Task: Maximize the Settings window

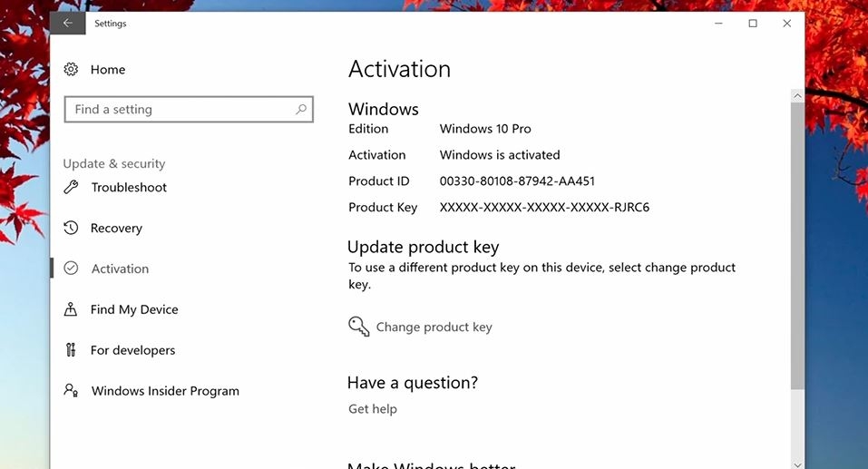Action: (x=753, y=24)
